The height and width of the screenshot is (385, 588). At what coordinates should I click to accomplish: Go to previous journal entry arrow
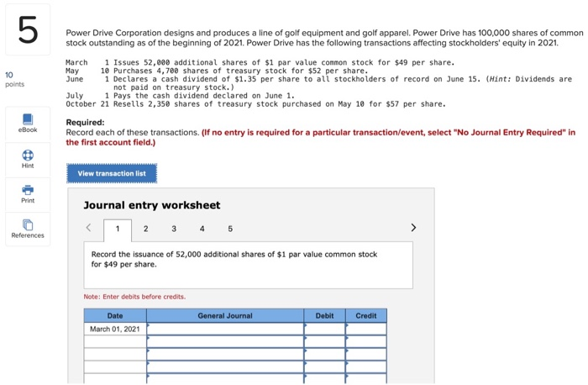pos(88,228)
